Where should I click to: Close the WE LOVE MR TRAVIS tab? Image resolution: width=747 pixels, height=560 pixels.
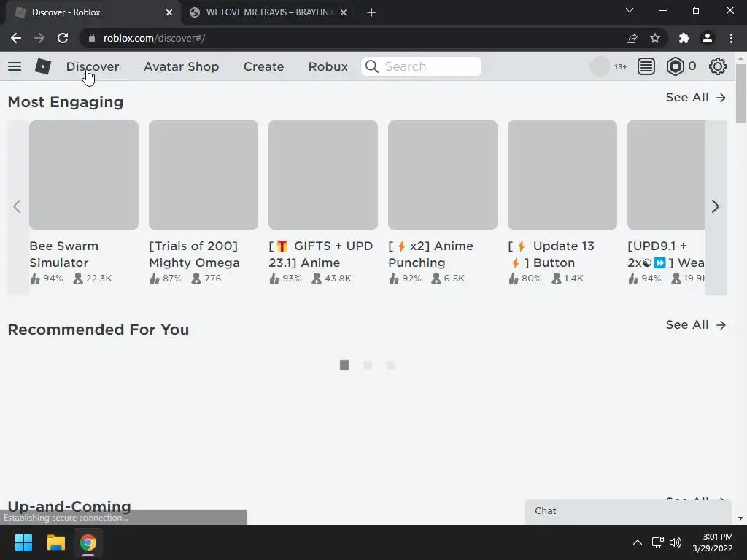click(344, 12)
